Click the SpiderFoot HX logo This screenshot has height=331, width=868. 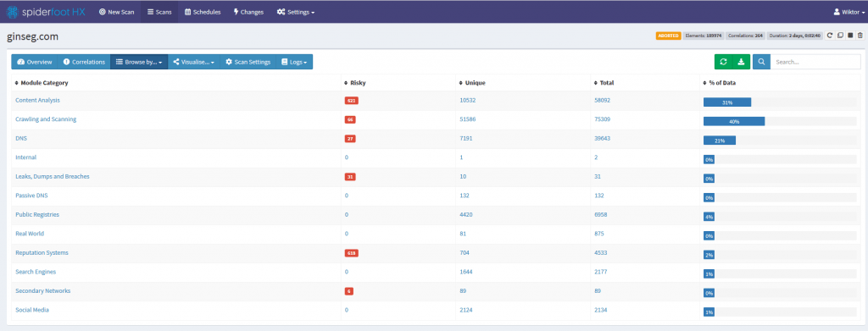tap(46, 12)
